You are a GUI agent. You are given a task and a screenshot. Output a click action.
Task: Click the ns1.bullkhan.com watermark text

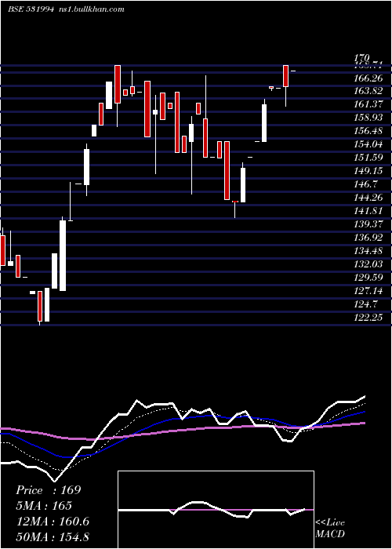pyautogui.click(x=90, y=9)
